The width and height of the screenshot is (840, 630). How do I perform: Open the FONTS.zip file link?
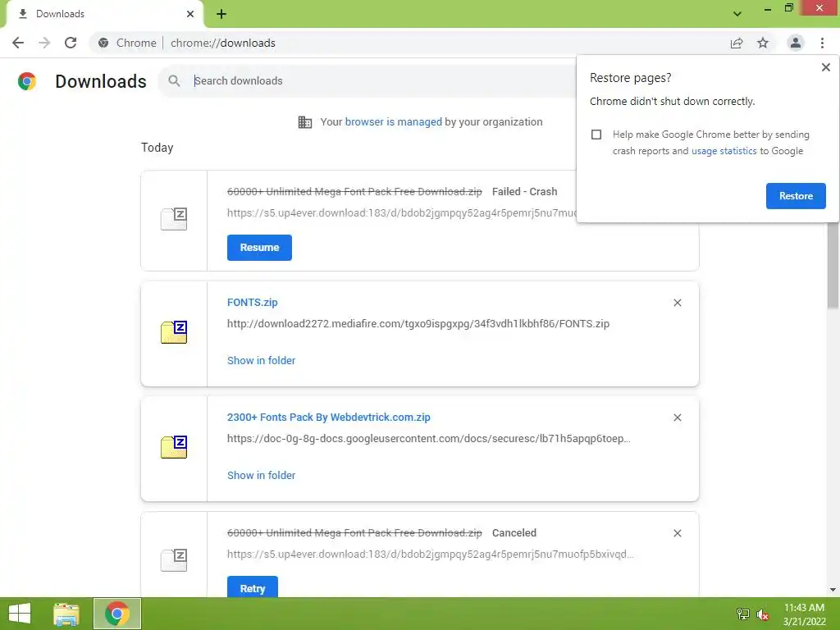(x=253, y=302)
